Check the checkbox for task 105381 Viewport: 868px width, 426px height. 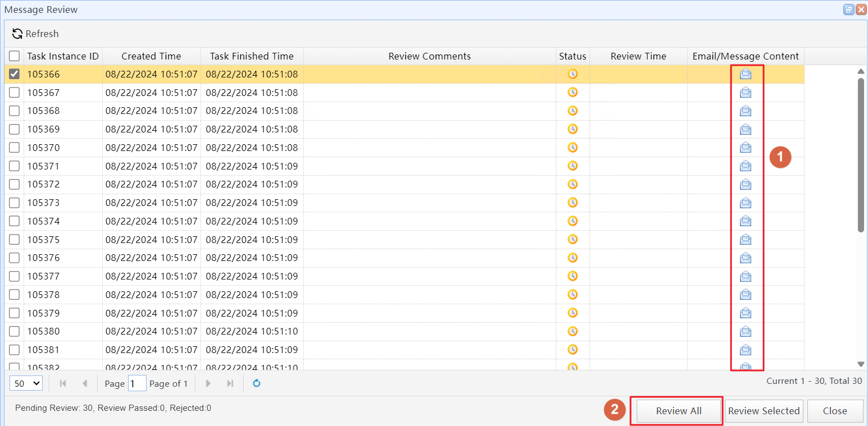tap(15, 350)
